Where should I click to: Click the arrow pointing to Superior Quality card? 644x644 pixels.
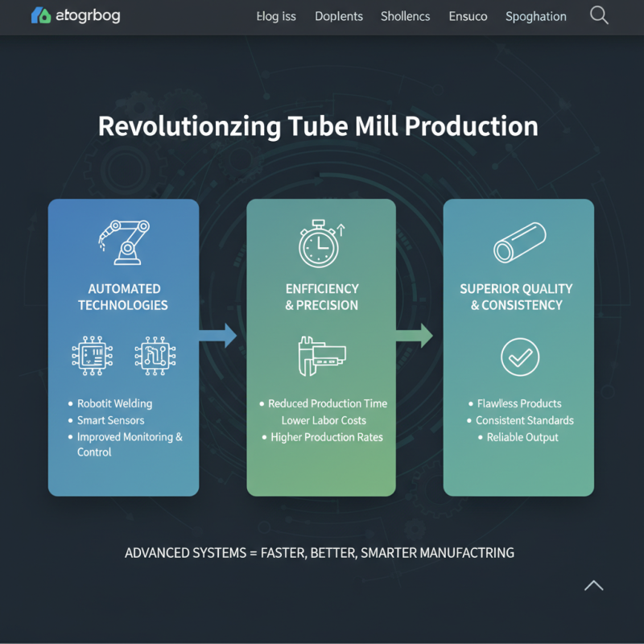click(416, 337)
